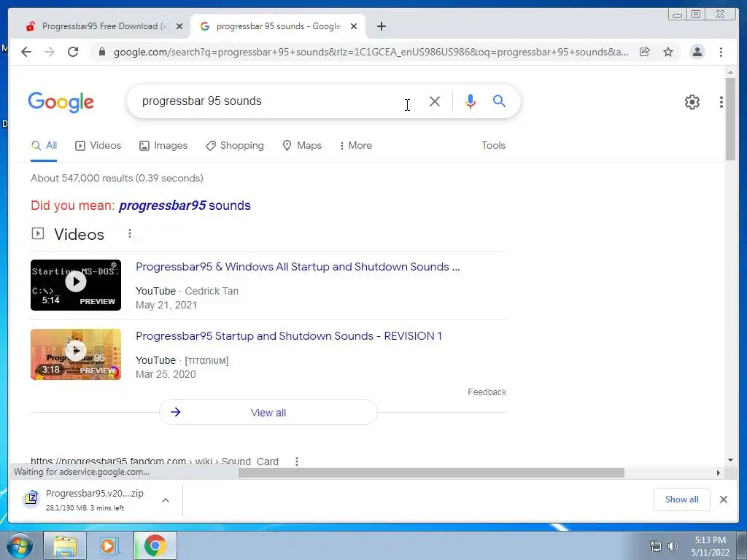The image size is (747, 560).
Task: Bookmark this tab with the star icon
Action: pyautogui.click(x=668, y=52)
